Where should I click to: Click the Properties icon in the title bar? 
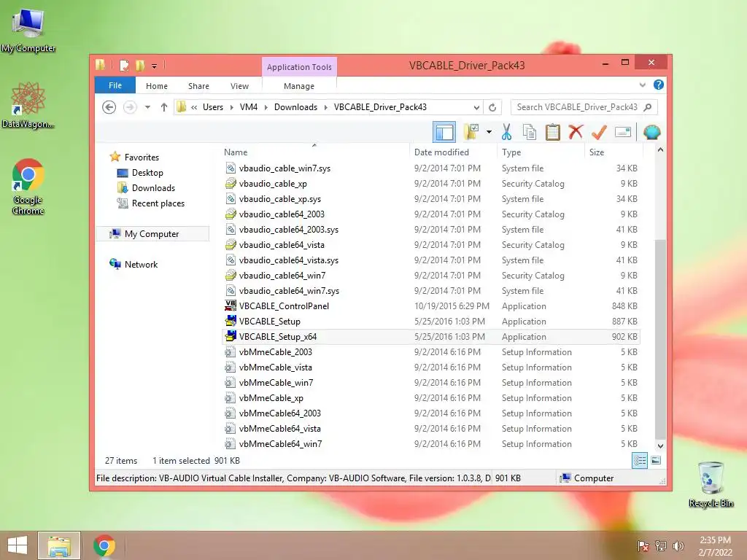[x=124, y=65]
